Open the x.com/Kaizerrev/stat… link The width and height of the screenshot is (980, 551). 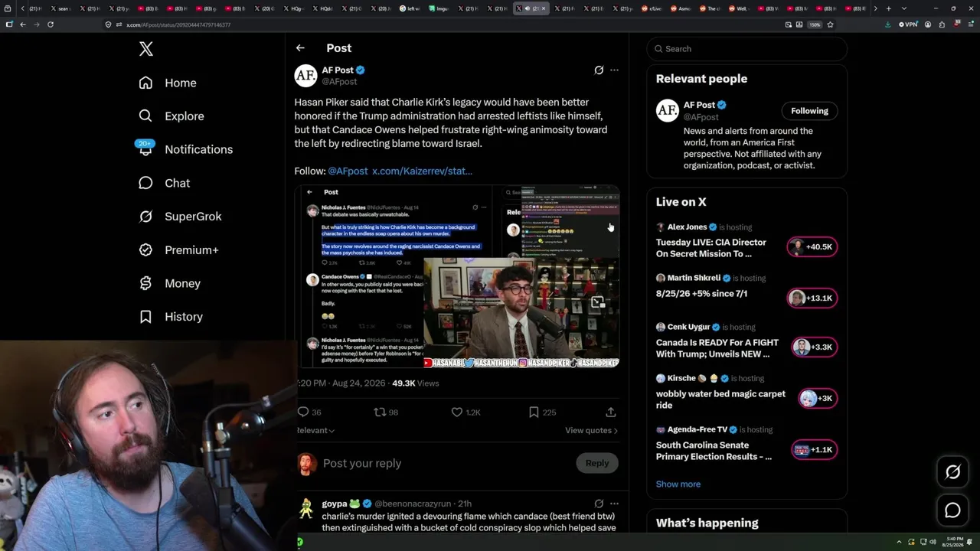422,171
